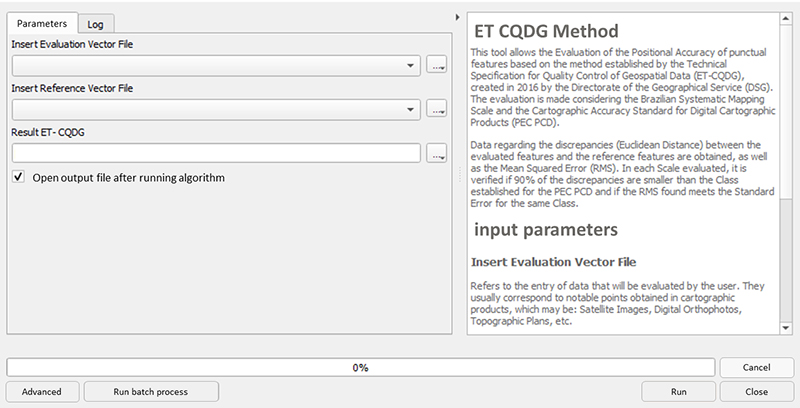800x408 pixels.
Task: Toggle Open output file after running algorithm
Action: coord(18,178)
